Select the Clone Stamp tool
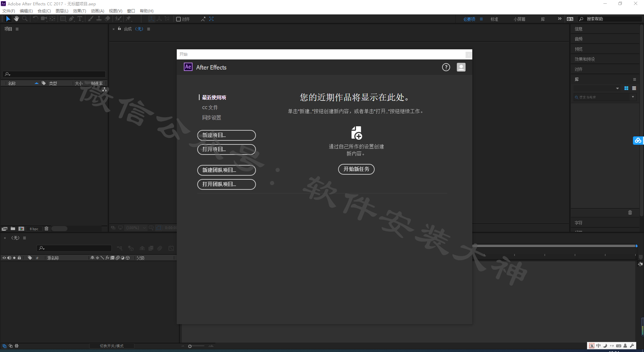This screenshot has height=352, width=644. (99, 19)
